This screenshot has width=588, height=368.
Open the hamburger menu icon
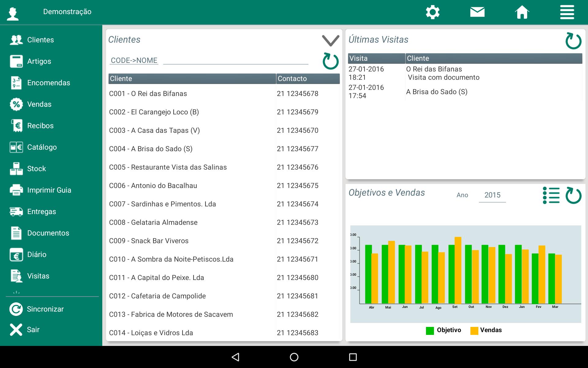[567, 12]
